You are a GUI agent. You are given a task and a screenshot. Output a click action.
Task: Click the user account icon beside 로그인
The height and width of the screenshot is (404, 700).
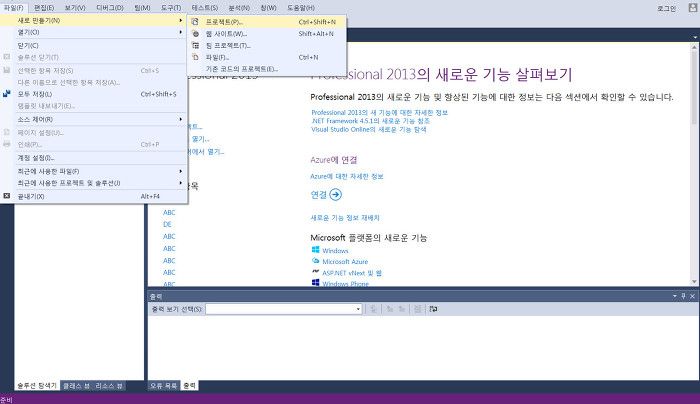click(x=692, y=7)
